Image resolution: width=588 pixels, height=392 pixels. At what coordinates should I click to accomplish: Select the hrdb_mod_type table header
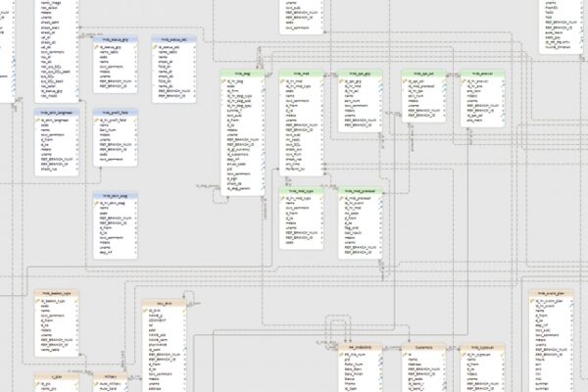pyautogui.click(x=301, y=191)
